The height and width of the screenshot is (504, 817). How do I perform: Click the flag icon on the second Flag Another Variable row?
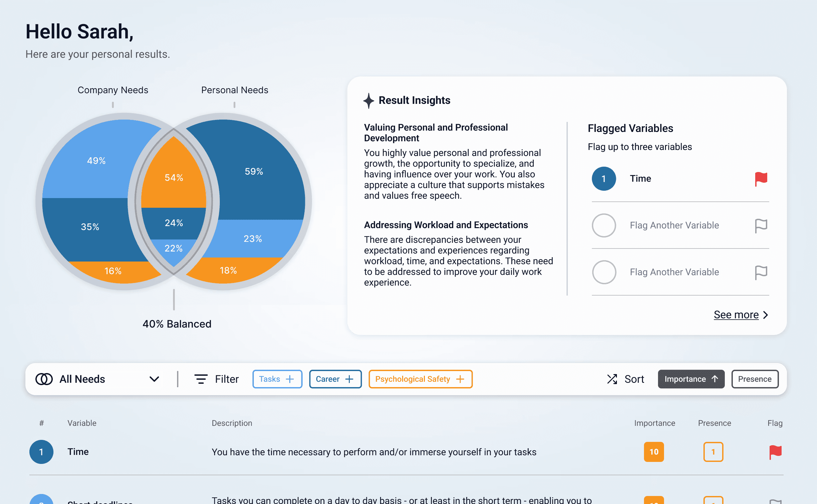tap(761, 273)
